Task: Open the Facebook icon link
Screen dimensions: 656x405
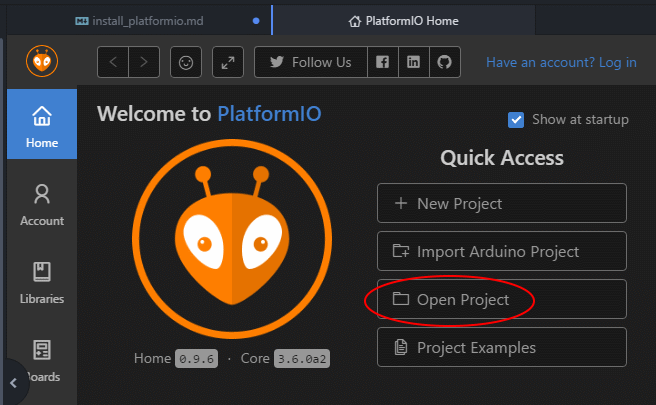Action: [382, 62]
